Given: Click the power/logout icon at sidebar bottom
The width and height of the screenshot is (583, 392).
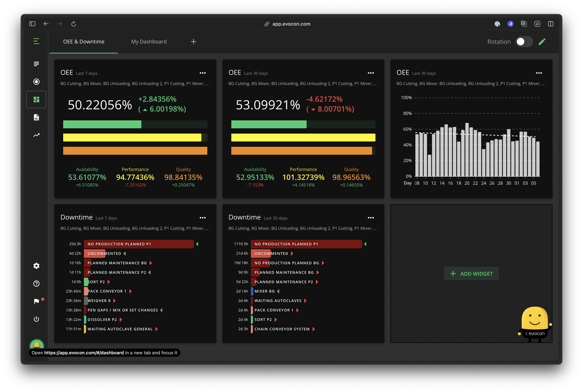Looking at the screenshot, I should 36,319.
